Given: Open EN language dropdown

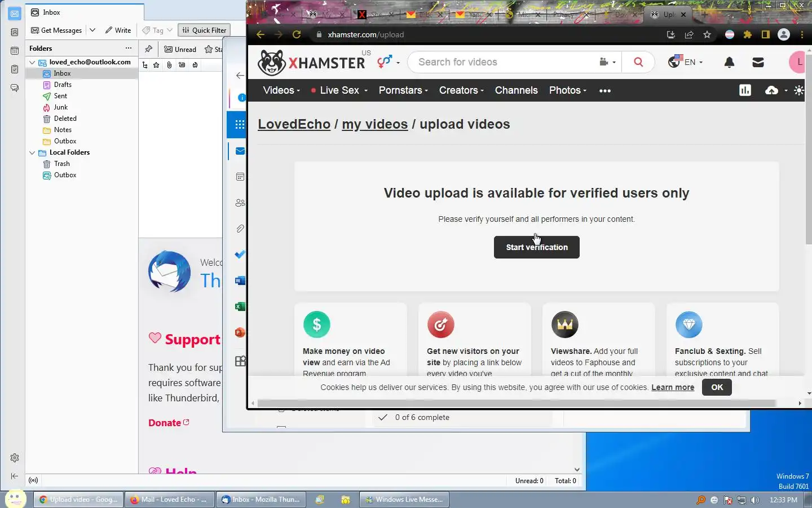Looking at the screenshot, I should click(686, 62).
